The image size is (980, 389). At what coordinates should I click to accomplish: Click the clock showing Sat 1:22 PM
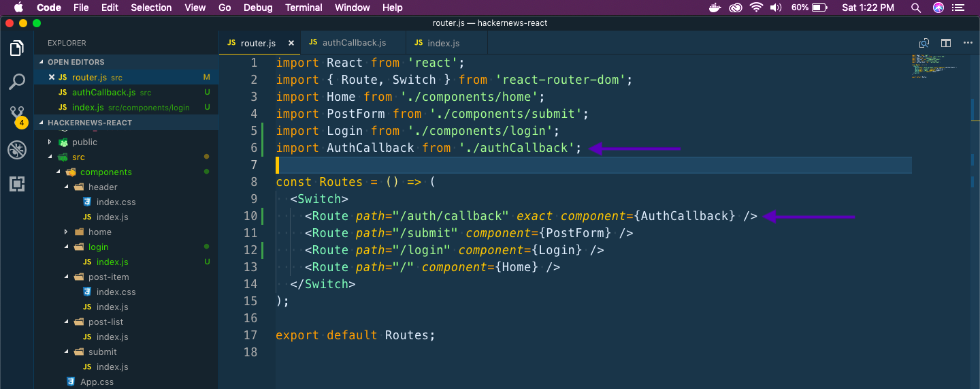(x=868, y=7)
